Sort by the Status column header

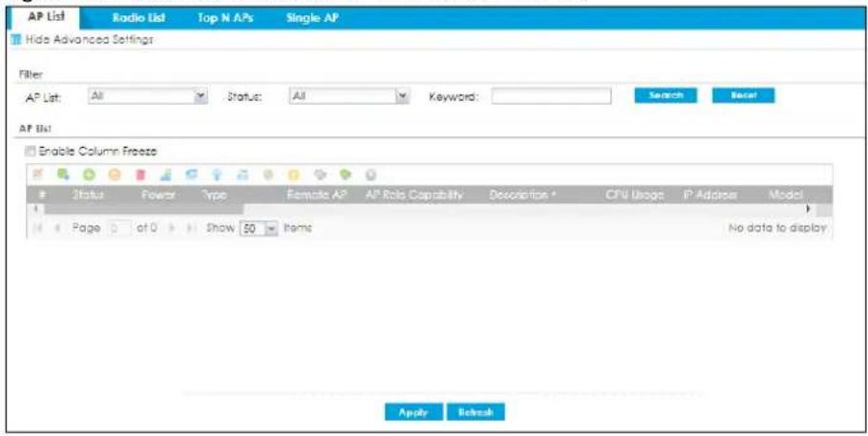point(89,195)
